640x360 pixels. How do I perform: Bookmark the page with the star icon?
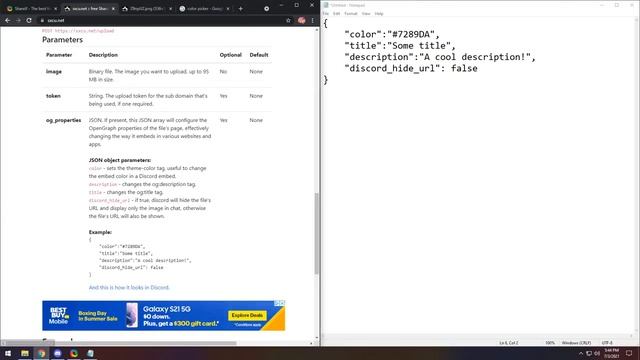tap(288, 20)
